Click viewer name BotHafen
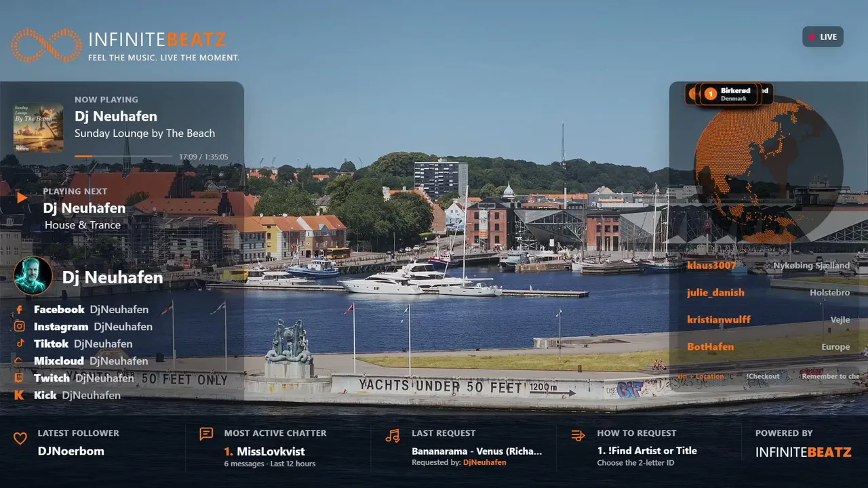The image size is (868, 488). [710, 347]
